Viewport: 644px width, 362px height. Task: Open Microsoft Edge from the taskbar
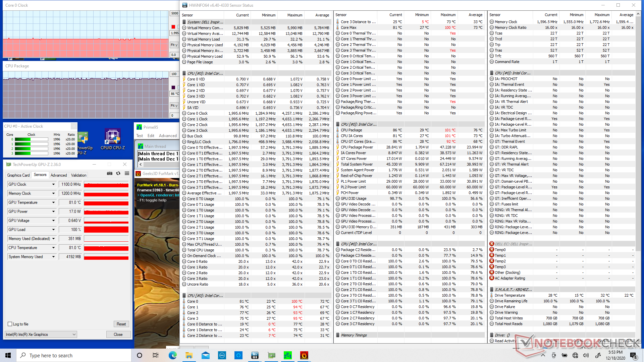173,355
